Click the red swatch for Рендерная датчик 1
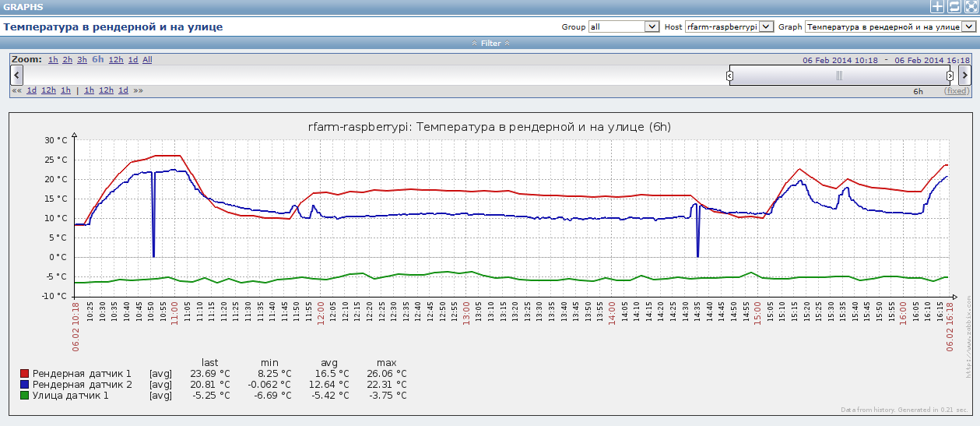This screenshot has height=426, width=980. pos(24,374)
